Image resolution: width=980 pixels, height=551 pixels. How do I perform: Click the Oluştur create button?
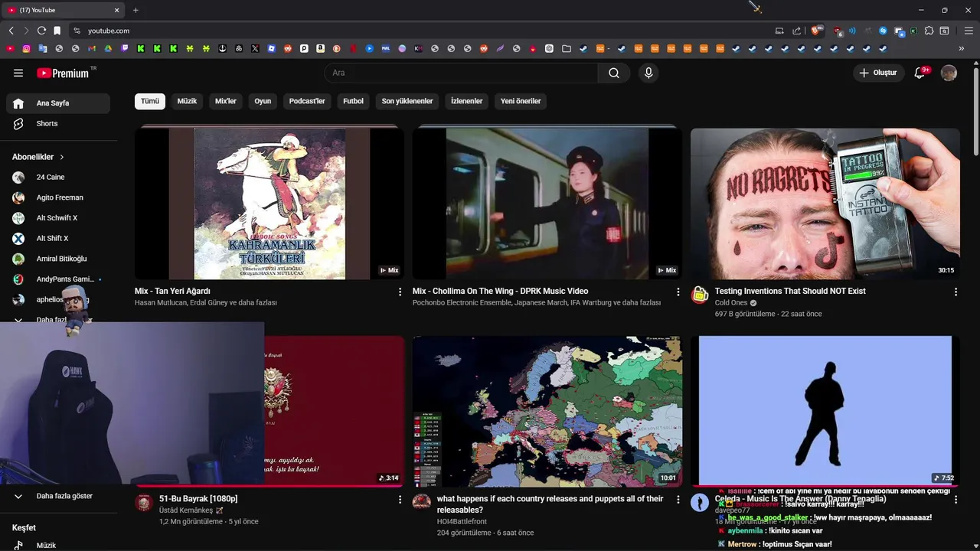(x=879, y=73)
